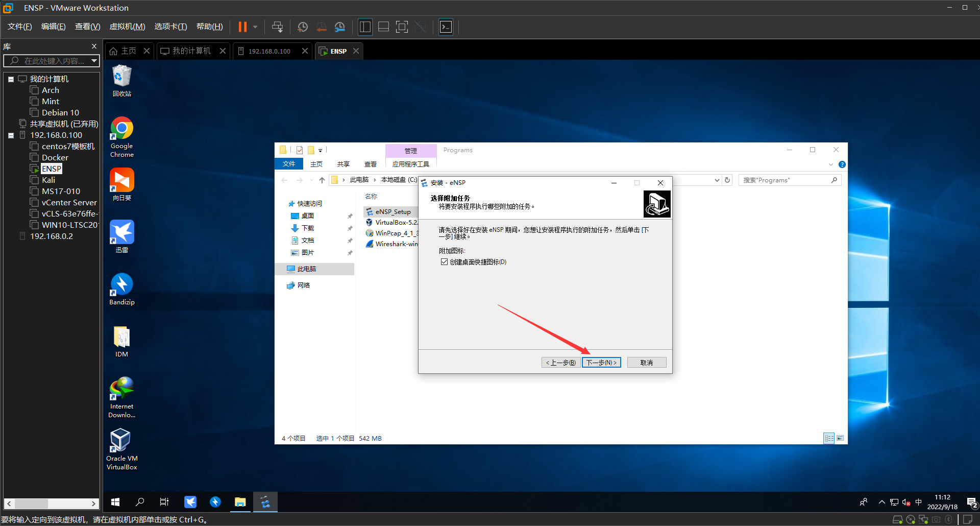980x526 pixels.
Task: Open the library search filter dropdown
Action: tap(94, 61)
